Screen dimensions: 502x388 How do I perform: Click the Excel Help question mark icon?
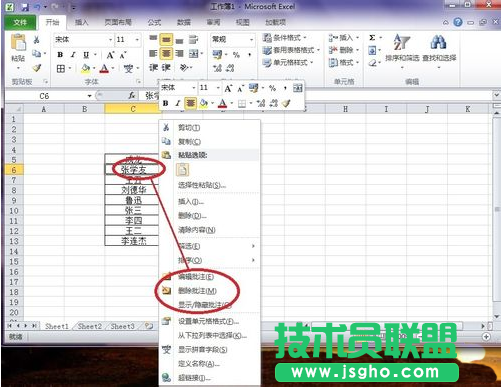pos(458,22)
